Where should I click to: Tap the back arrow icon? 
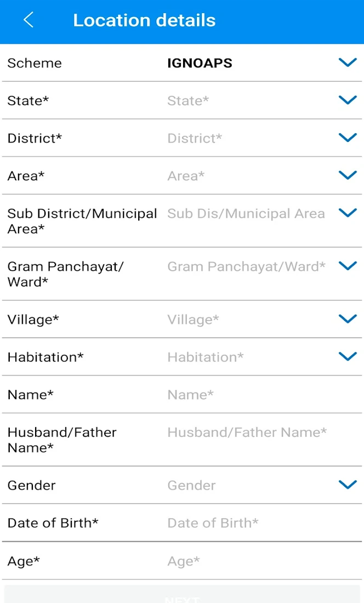point(29,20)
